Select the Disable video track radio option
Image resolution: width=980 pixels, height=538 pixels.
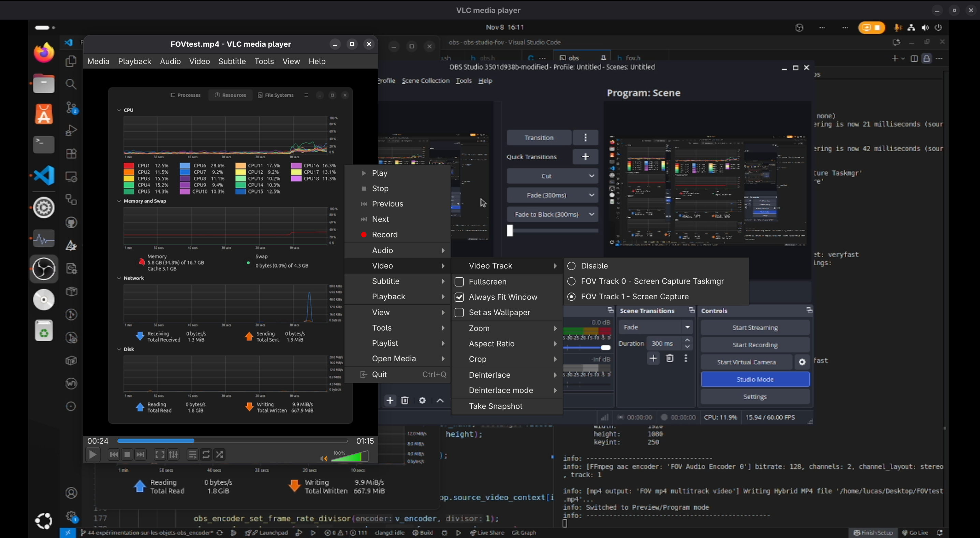click(x=571, y=266)
